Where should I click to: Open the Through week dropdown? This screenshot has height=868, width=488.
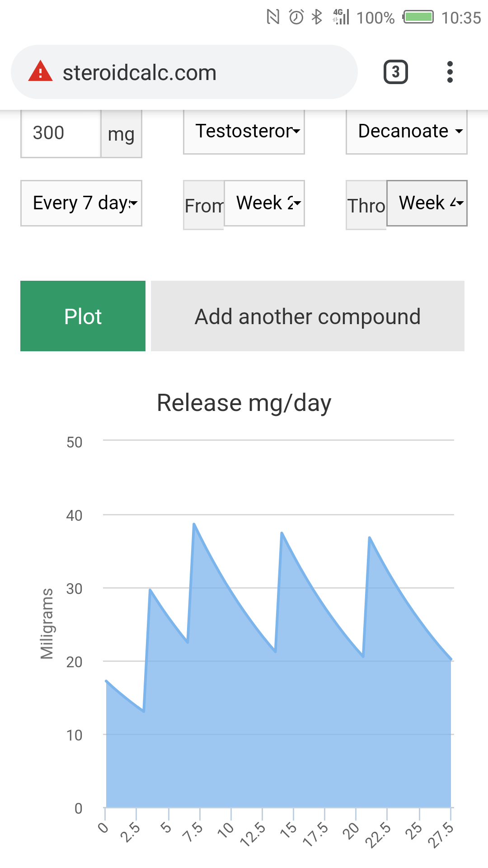pos(427,203)
